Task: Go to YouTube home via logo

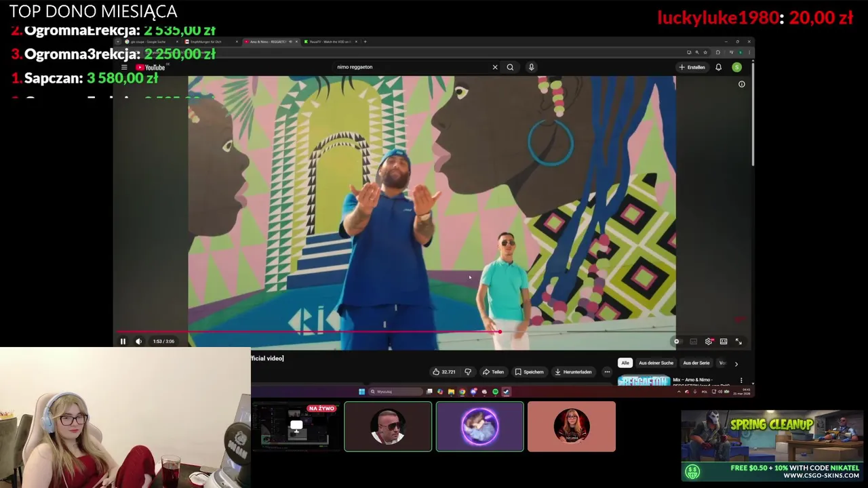Action: (151, 67)
